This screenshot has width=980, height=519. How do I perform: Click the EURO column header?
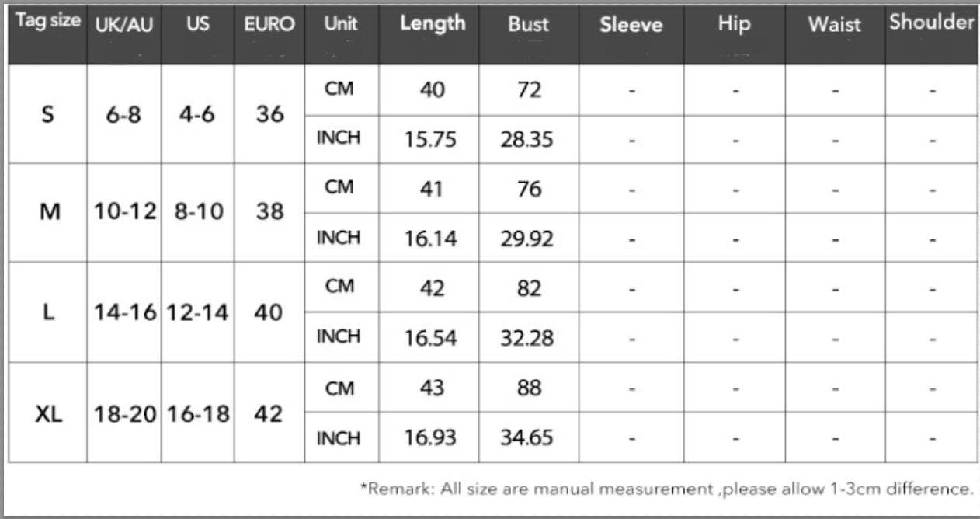tap(269, 24)
